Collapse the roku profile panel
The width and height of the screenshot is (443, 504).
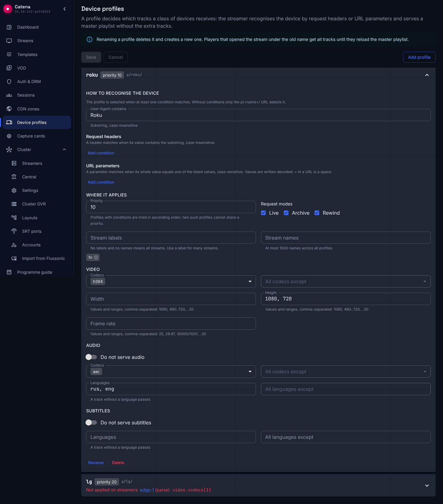coord(427,75)
